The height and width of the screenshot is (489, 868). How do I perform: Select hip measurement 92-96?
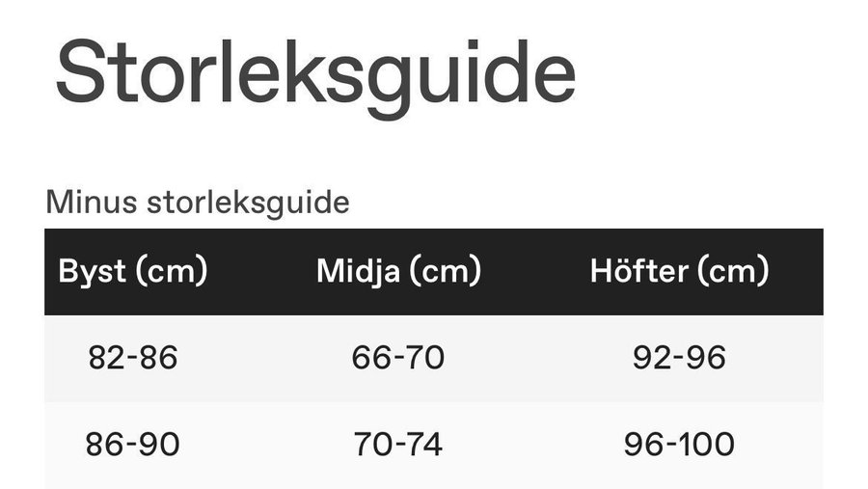click(x=679, y=358)
